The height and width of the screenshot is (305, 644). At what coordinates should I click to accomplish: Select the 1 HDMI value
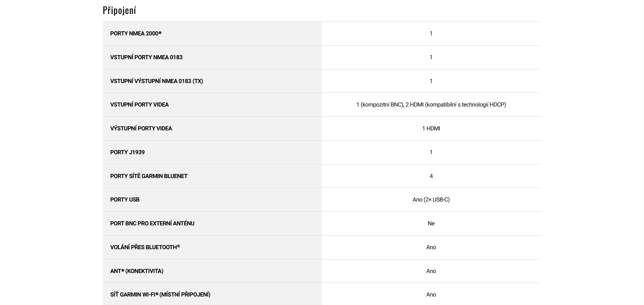pyautogui.click(x=431, y=128)
